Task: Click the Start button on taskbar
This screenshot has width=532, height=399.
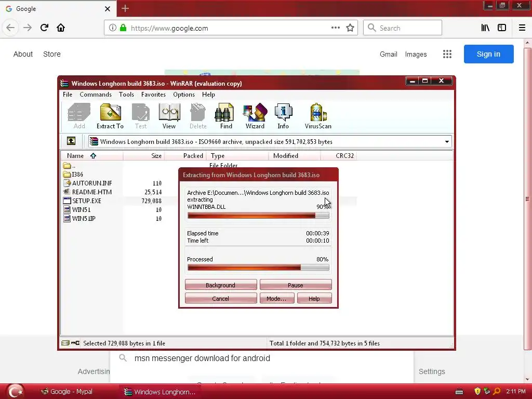Action: [15, 391]
